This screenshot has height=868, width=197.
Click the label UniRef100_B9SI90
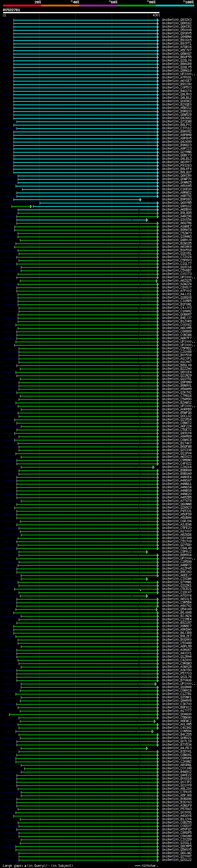pos(177,84)
